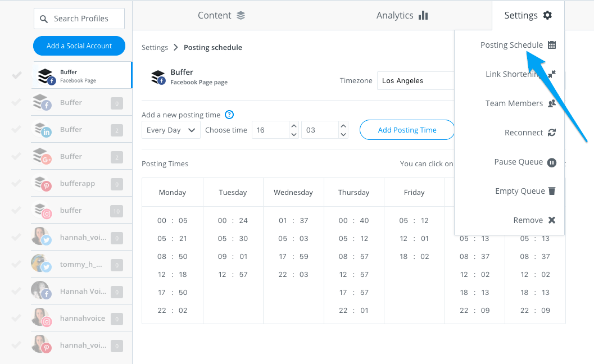Toggle checkmark beside hannahvoice profile
Viewport: 594px width, 364px height.
pyautogui.click(x=16, y=318)
